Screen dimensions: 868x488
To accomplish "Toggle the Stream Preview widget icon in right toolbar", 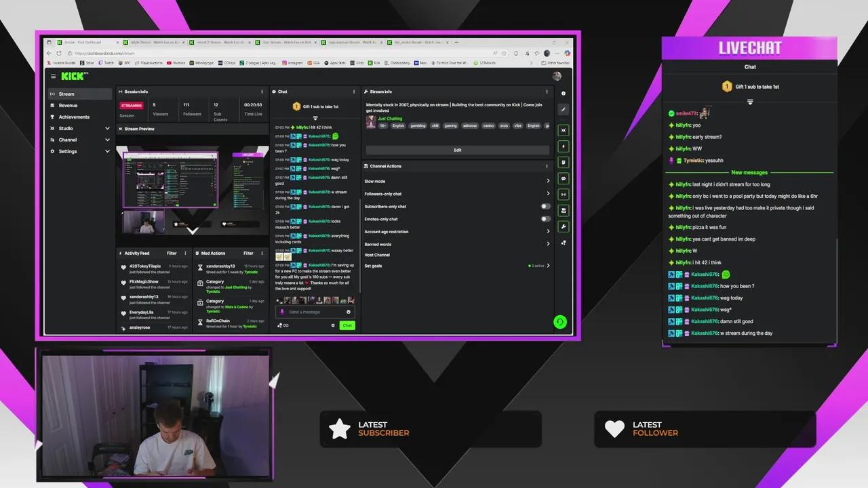I will tap(564, 130).
